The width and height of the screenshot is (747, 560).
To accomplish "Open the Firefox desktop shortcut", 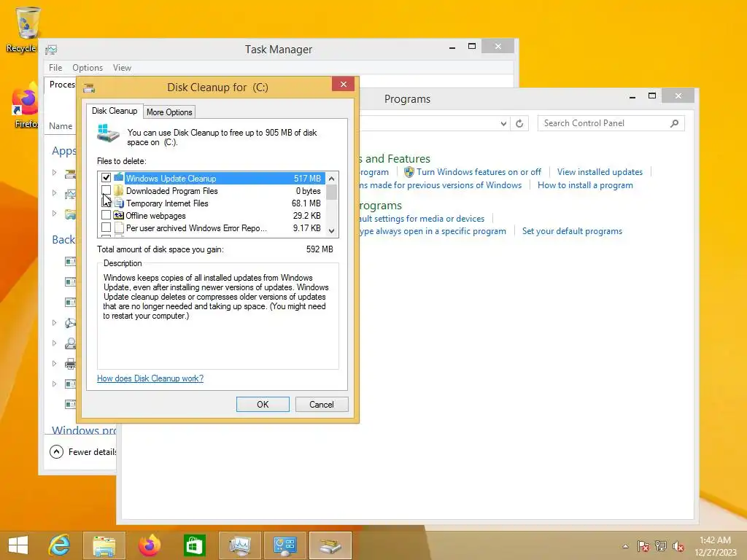I will tap(26, 106).
